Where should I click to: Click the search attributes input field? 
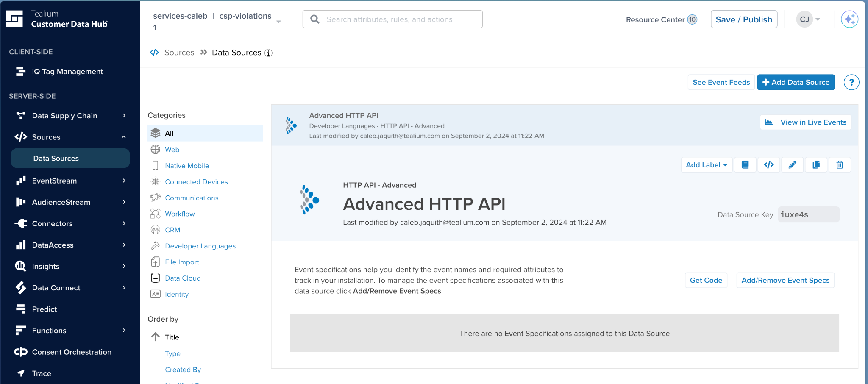[392, 19]
